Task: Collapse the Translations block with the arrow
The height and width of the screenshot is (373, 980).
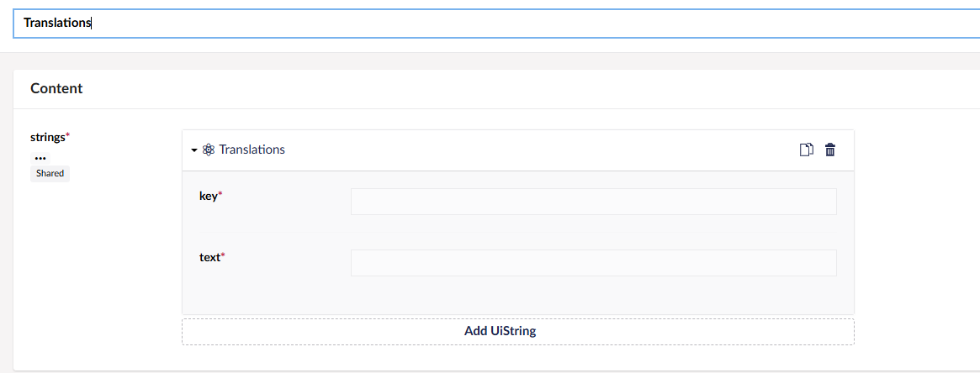Action: (194, 150)
